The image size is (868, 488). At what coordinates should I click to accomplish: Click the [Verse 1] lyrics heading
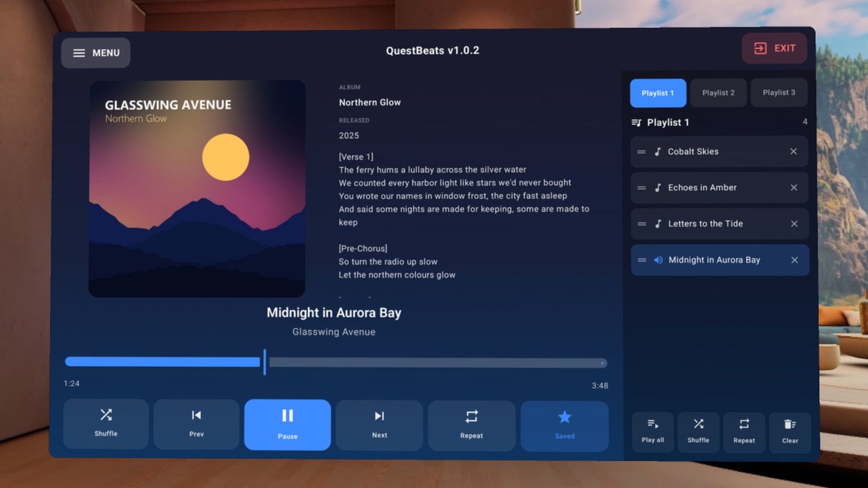click(x=356, y=157)
